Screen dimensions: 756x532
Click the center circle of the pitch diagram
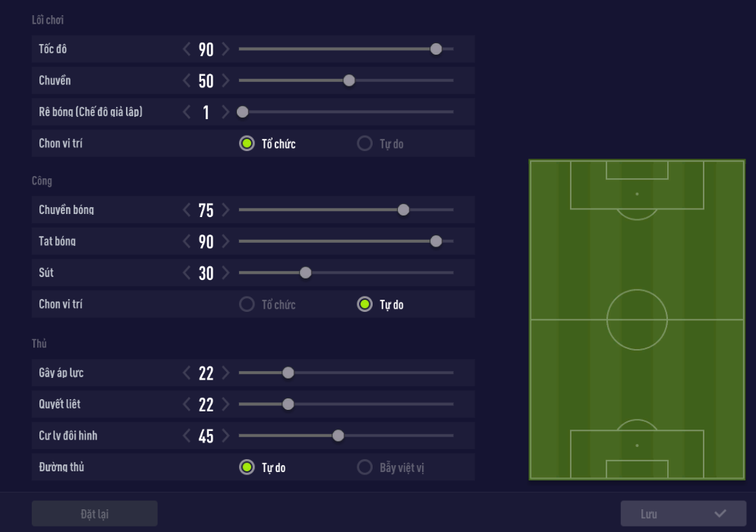pos(637,320)
